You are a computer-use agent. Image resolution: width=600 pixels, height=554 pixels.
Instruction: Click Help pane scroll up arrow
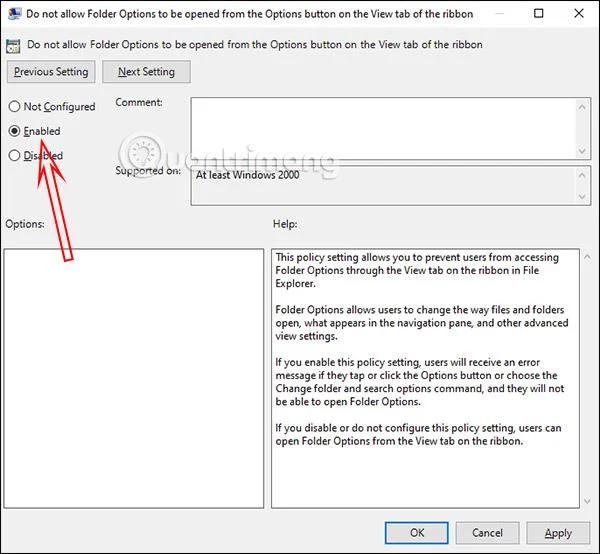(587, 257)
